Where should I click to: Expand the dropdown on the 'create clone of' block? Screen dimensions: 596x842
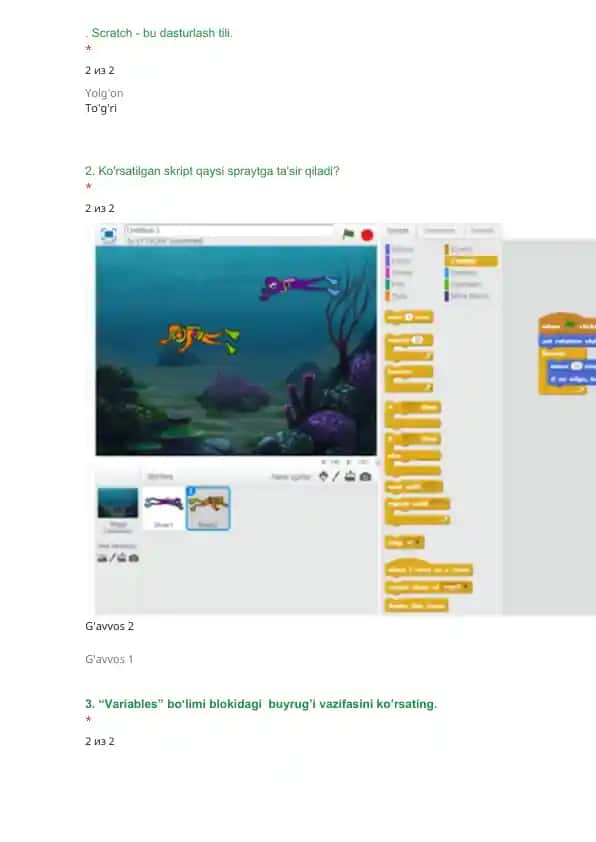[465, 587]
